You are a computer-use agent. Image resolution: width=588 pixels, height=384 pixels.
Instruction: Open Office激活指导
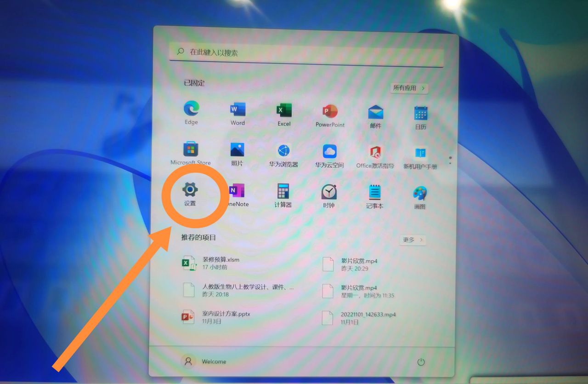(x=375, y=157)
